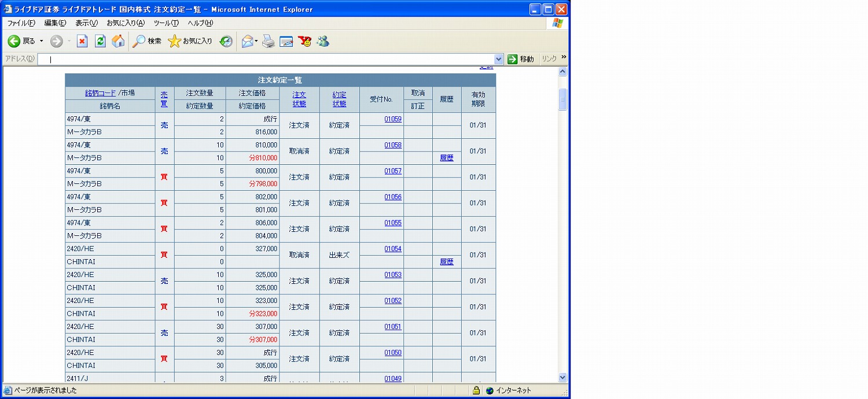This screenshot has width=868, height=399.
Task: Print the page with the printer icon
Action: 269,41
